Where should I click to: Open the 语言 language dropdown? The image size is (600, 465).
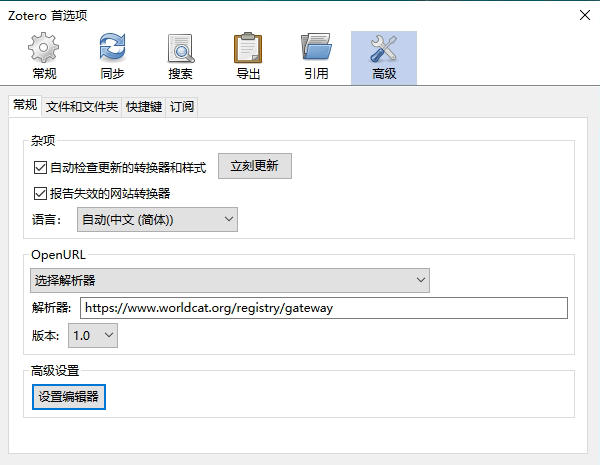157,219
